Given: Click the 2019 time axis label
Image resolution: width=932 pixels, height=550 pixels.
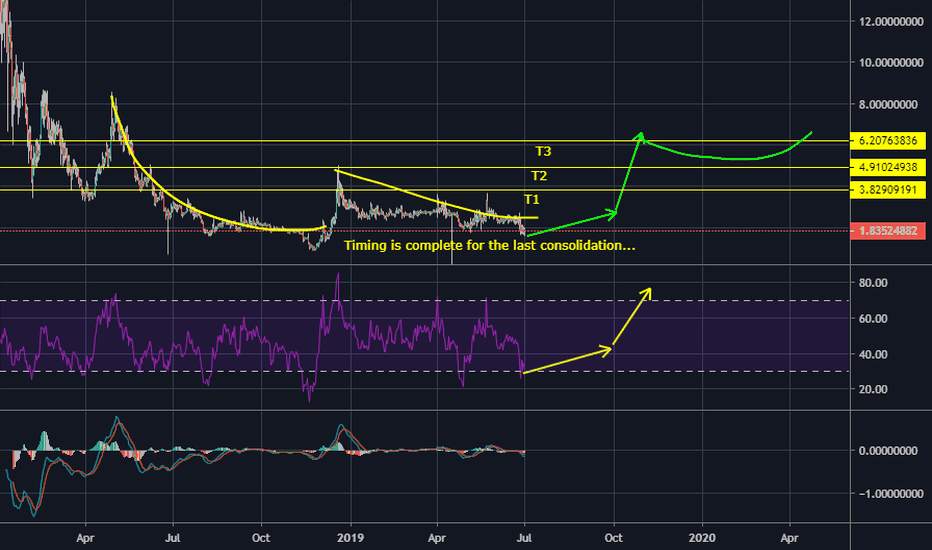Looking at the screenshot, I should [x=351, y=538].
